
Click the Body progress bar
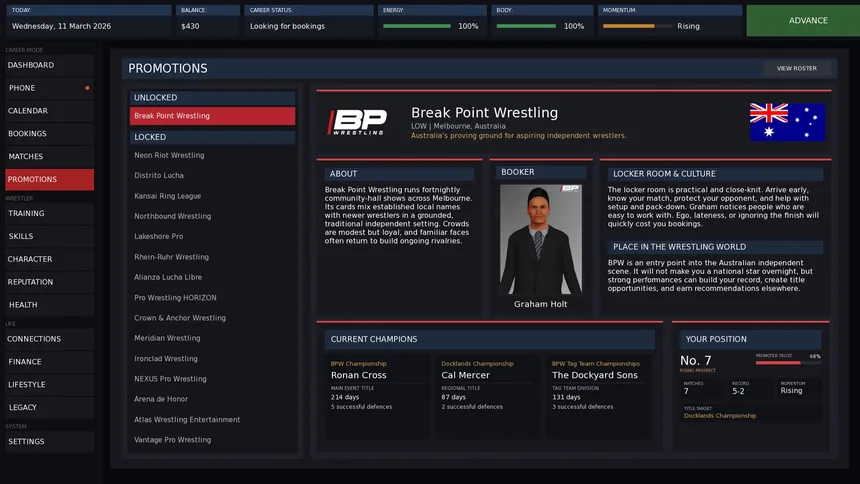click(526, 26)
